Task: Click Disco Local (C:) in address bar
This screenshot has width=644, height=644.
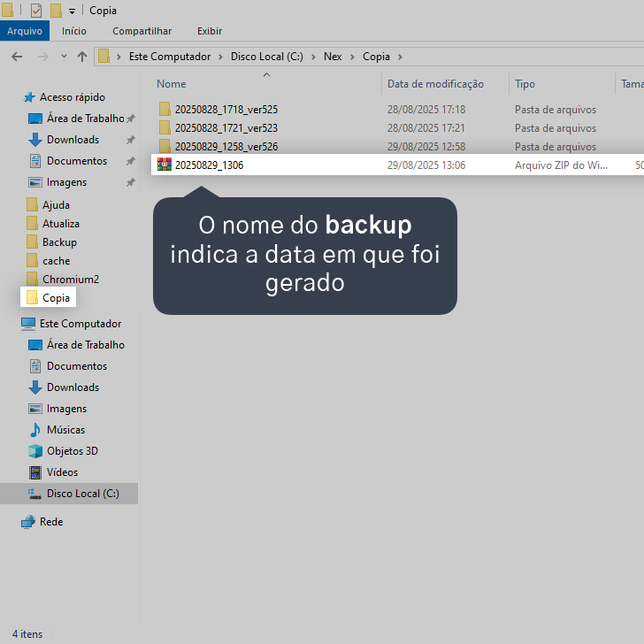Action: (267, 57)
